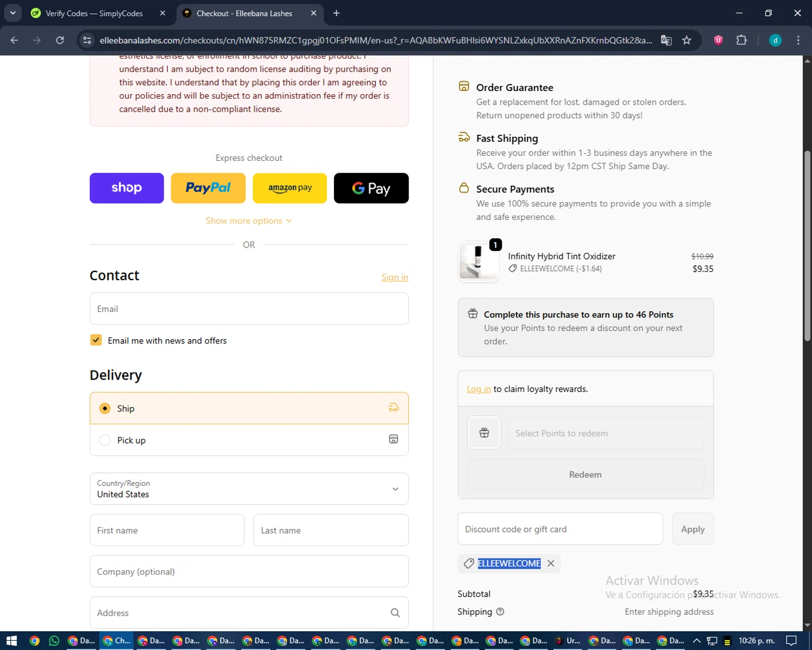Viewport: 812px width, 650px height.
Task: Open the Windows notification center
Action: coord(791,641)
